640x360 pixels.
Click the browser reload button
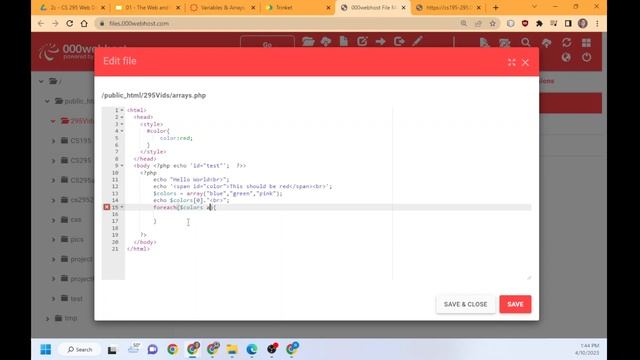(x=69, y=23)
